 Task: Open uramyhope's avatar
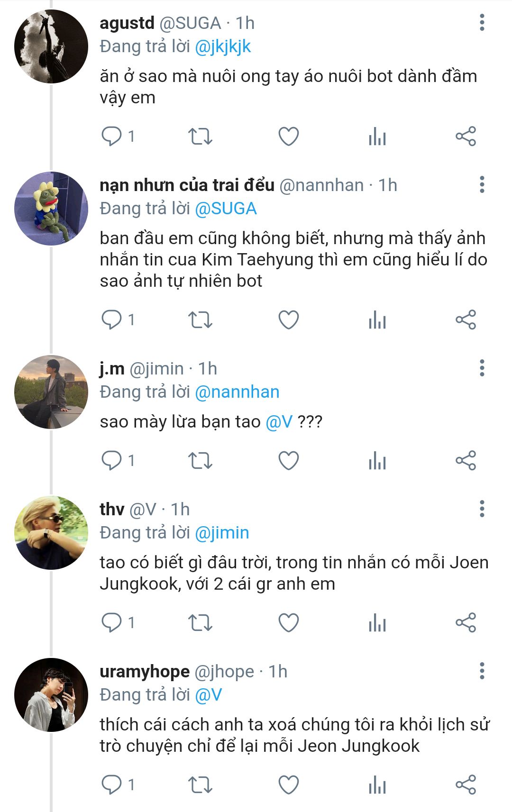click(x=51, y=695)
